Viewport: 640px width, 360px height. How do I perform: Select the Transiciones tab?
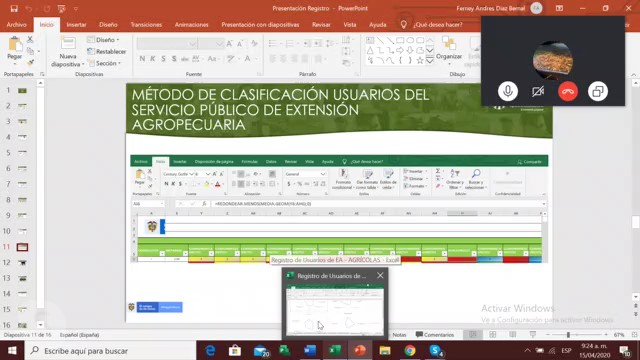[146, 24]
